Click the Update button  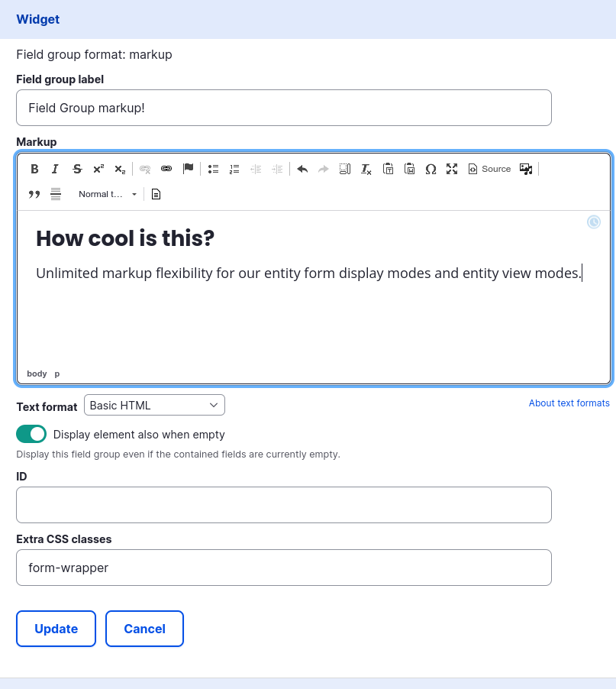click(56, 629)
